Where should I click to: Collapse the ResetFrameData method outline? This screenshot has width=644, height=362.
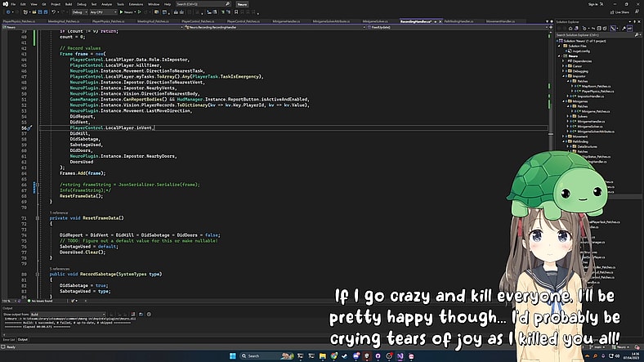38,218
